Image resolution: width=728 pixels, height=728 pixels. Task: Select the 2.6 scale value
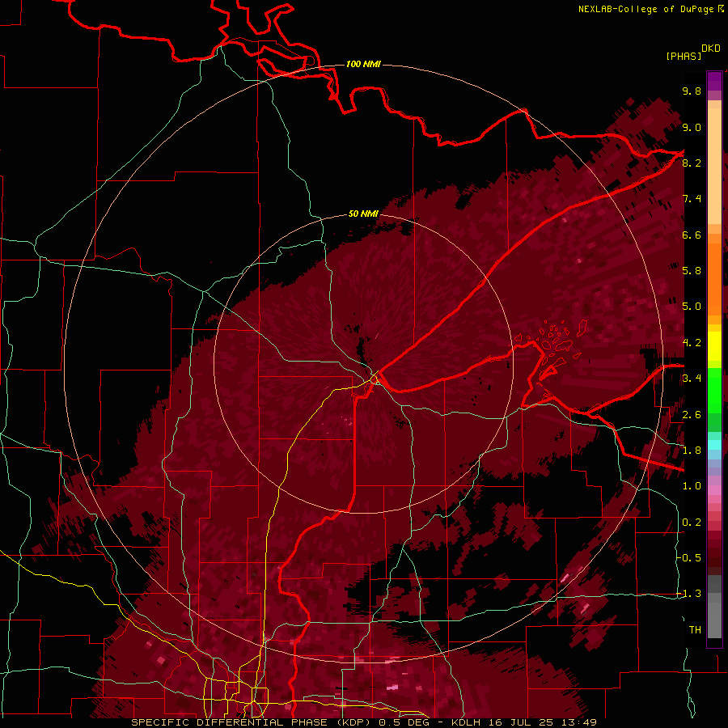tap(692, 415)
